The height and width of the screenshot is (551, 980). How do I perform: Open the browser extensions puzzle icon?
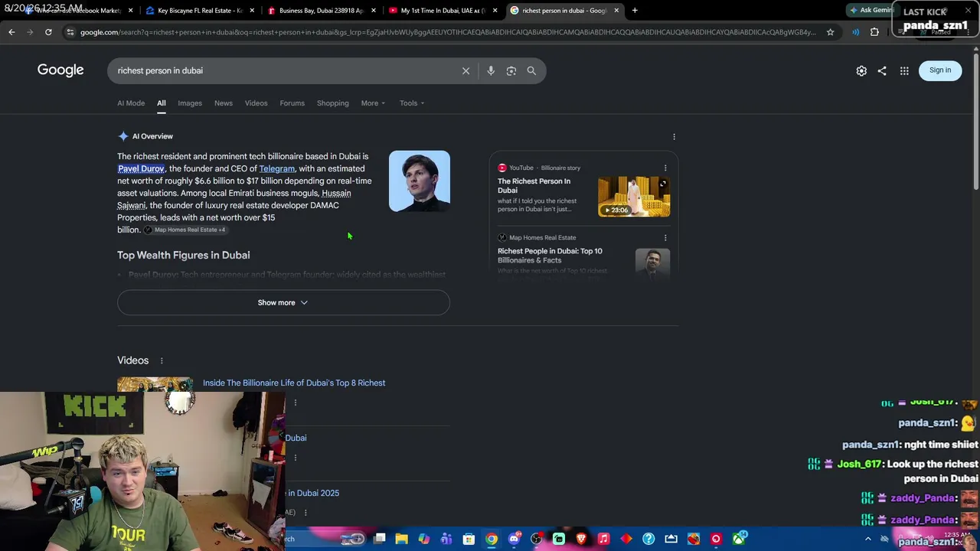[x=874, y=32]
